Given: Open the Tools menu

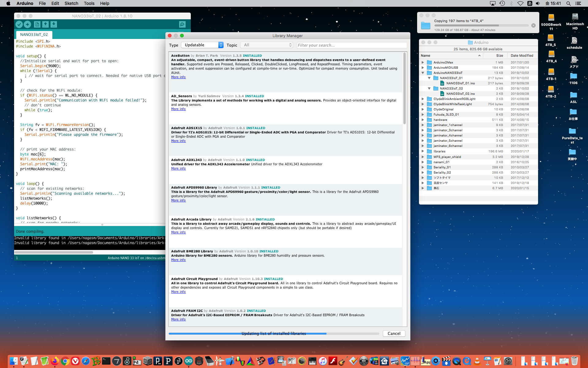Looking at the screenshot, I should [x=89, y=3].
